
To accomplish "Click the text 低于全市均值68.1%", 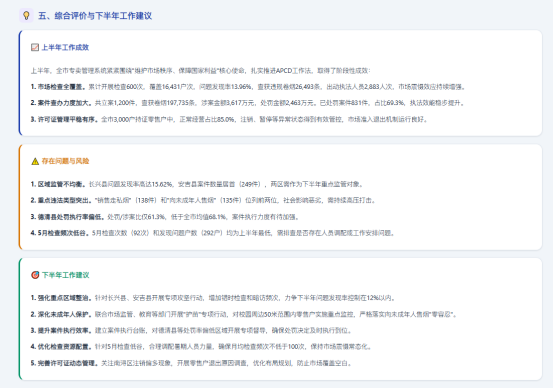I will pyautogui.click(x=199, y=217).
